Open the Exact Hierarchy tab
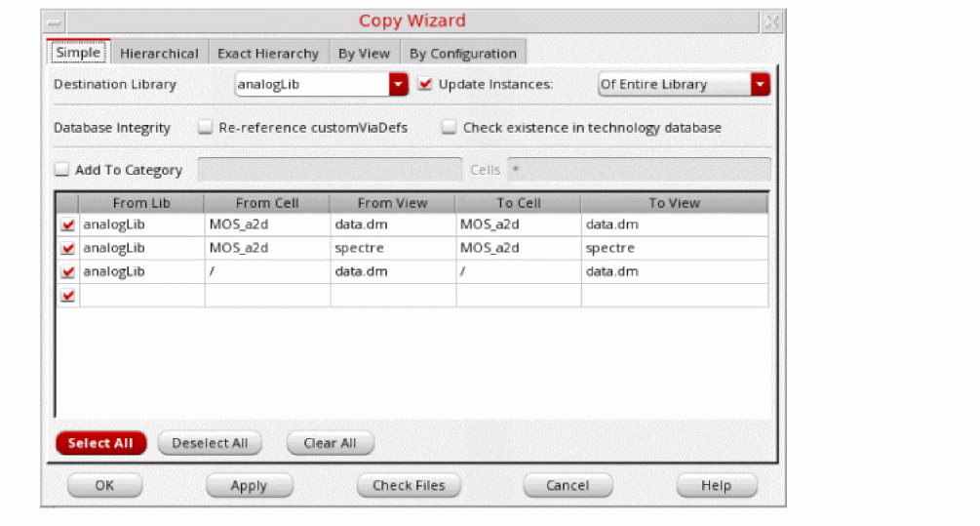Screen dimensions: 980x526 coord(268,53)
